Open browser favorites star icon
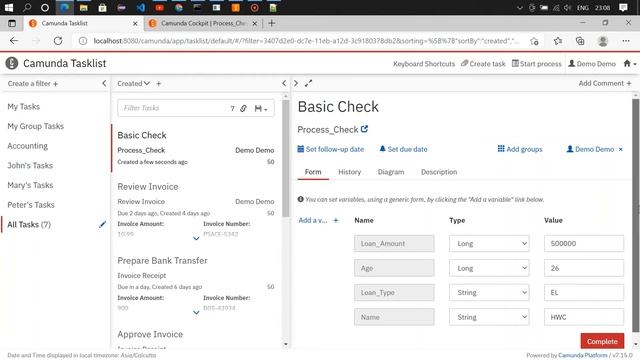This screenshot has height=360, width=640. [x=558, y=41]
